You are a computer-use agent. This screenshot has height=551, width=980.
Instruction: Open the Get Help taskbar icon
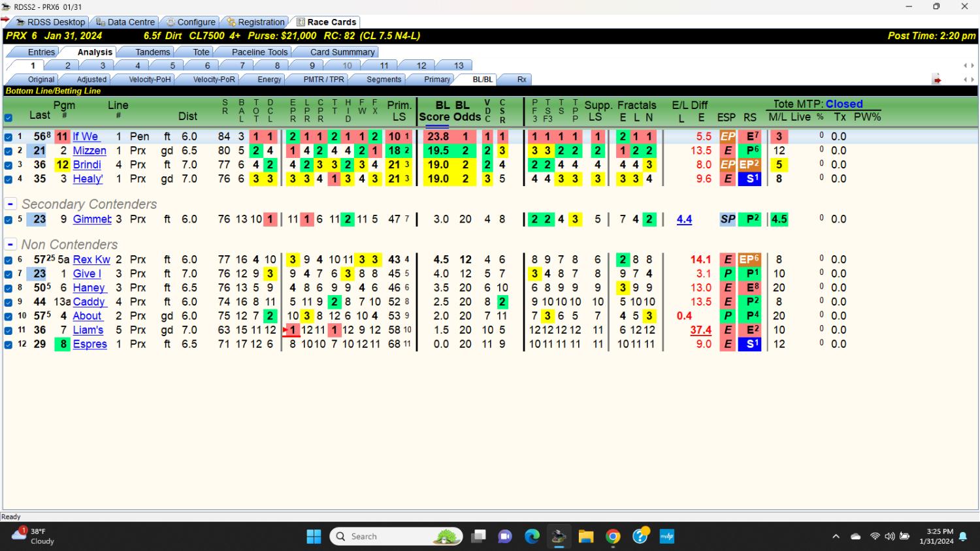[640, 536]
